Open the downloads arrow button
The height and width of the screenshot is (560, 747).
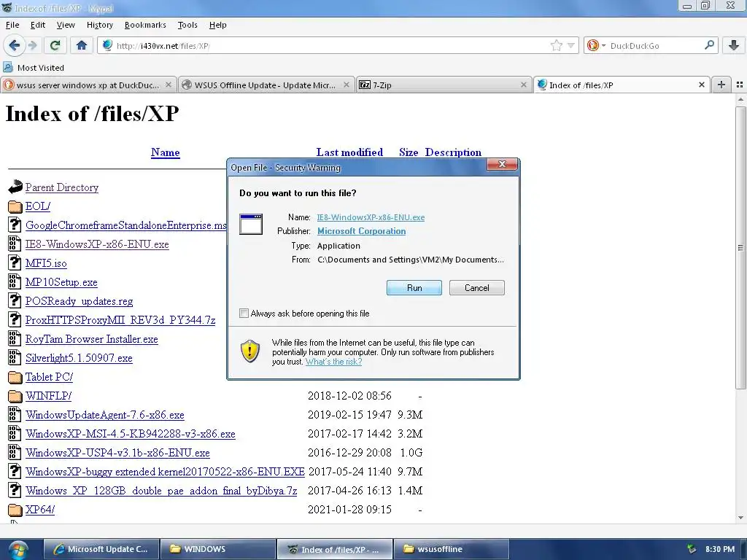click(734, 45)
